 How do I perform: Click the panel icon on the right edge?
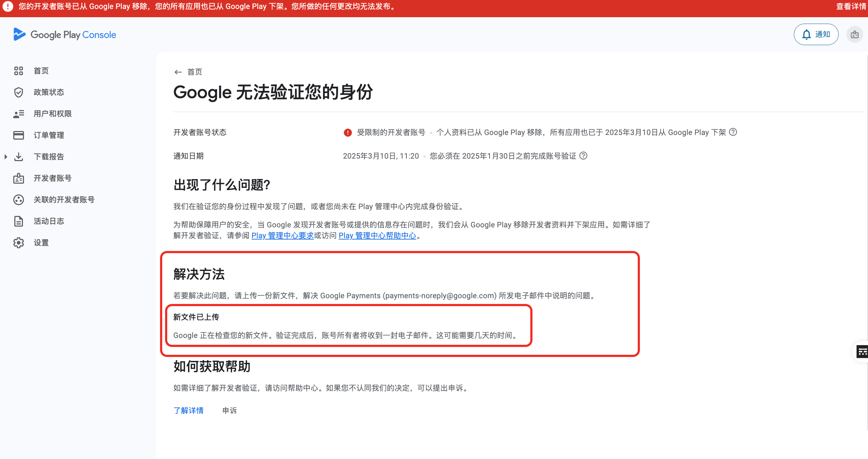pos(863,351)
